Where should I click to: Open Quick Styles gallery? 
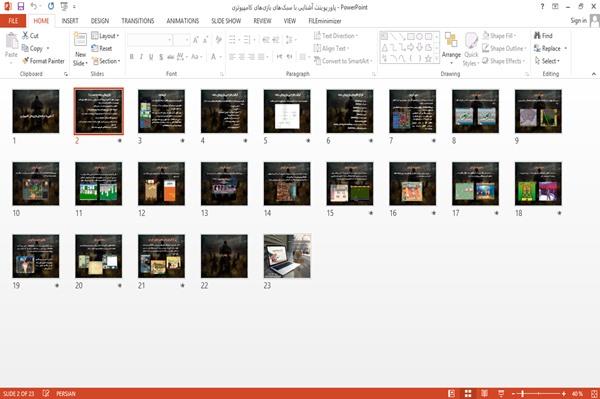pos(471,49)
